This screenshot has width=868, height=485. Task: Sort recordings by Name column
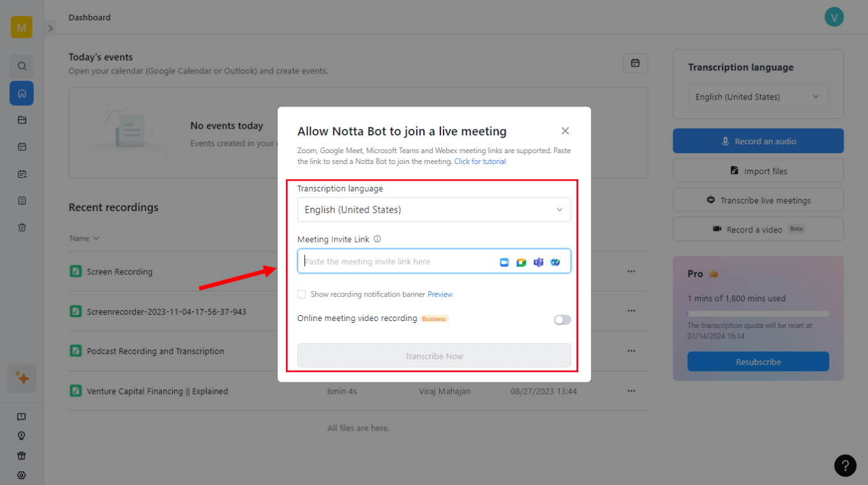(84, 238)
